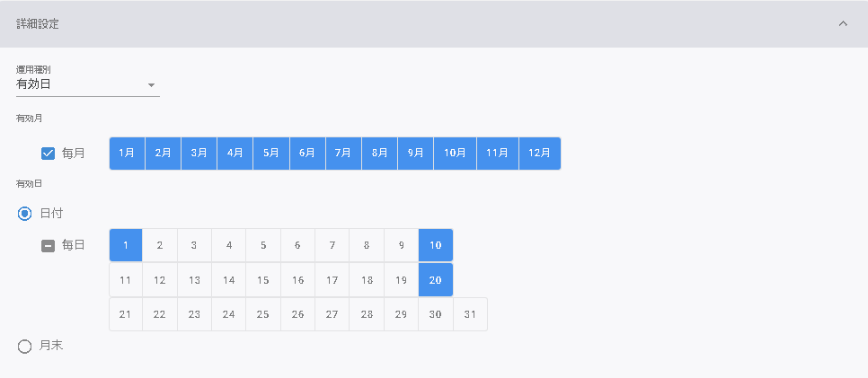Deselect day 20 in the date grid
This screenshot has width=868, height=378.
pyautogui.click(x=436, y=280)
